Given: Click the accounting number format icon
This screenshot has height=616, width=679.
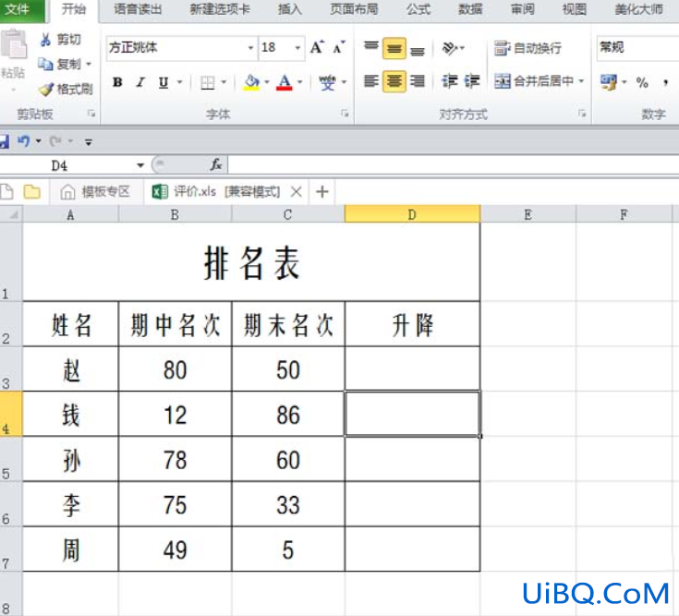Looking at the screenshot, I should point(609,82).
